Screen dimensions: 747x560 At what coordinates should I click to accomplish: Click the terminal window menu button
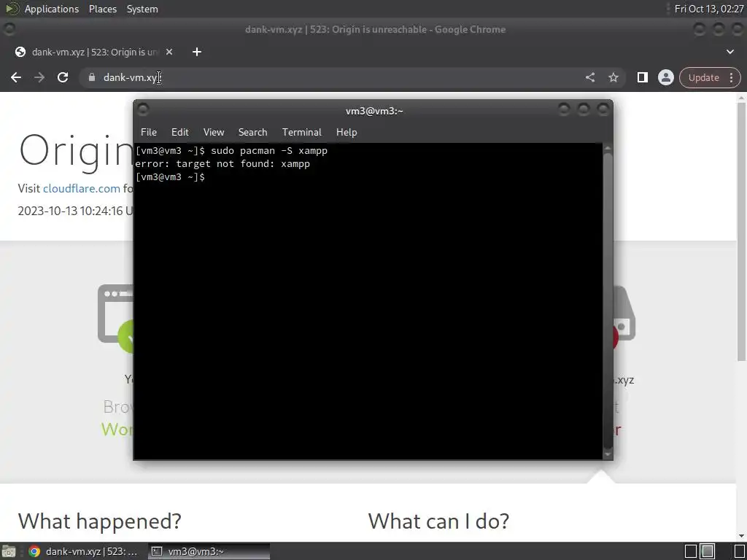click(x=143, y=110)
